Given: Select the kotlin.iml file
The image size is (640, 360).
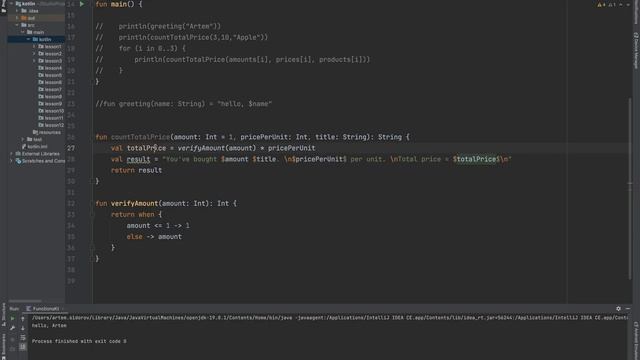Looking at the screenshot, I should click(35, 147).
